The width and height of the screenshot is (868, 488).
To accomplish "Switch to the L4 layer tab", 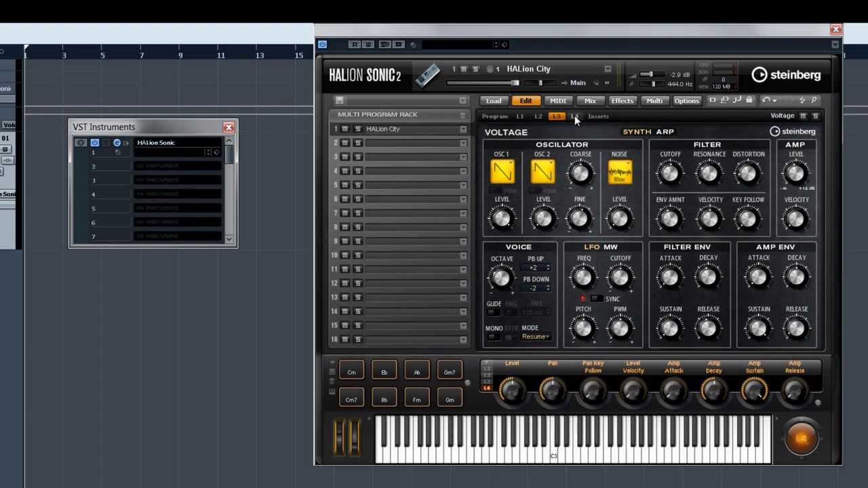I will click(x=574, y=117).
